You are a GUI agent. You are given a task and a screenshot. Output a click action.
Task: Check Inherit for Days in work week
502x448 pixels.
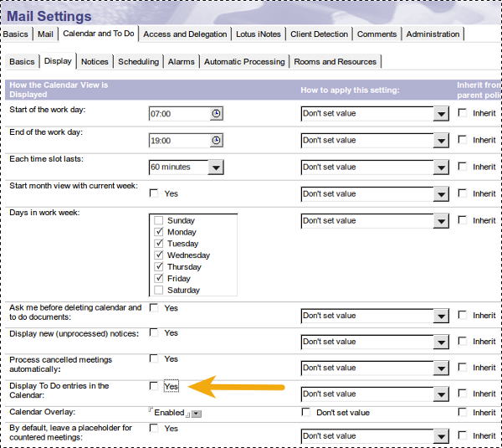pyautogui.click(x=463, y=220)
